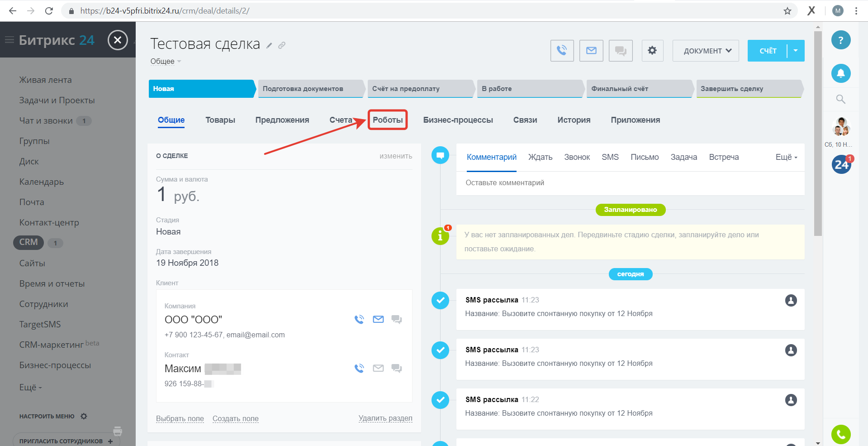Click menu settings gear beside Настроить меню
868x446 pixels.
pos(84,416)
